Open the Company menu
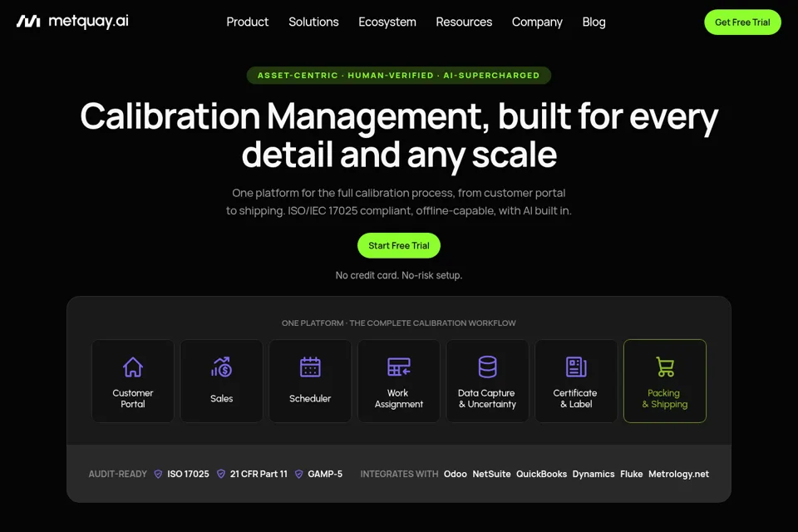 (x=538, y=22)
